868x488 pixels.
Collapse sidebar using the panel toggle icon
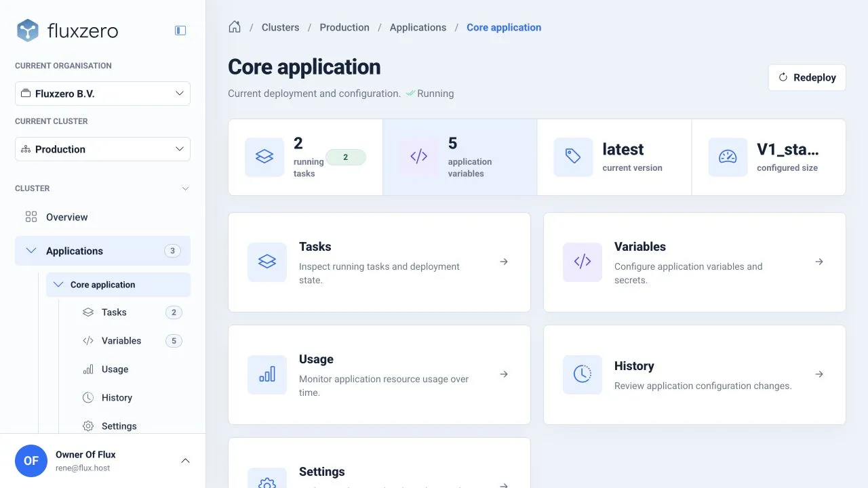[x=180, y=30]
